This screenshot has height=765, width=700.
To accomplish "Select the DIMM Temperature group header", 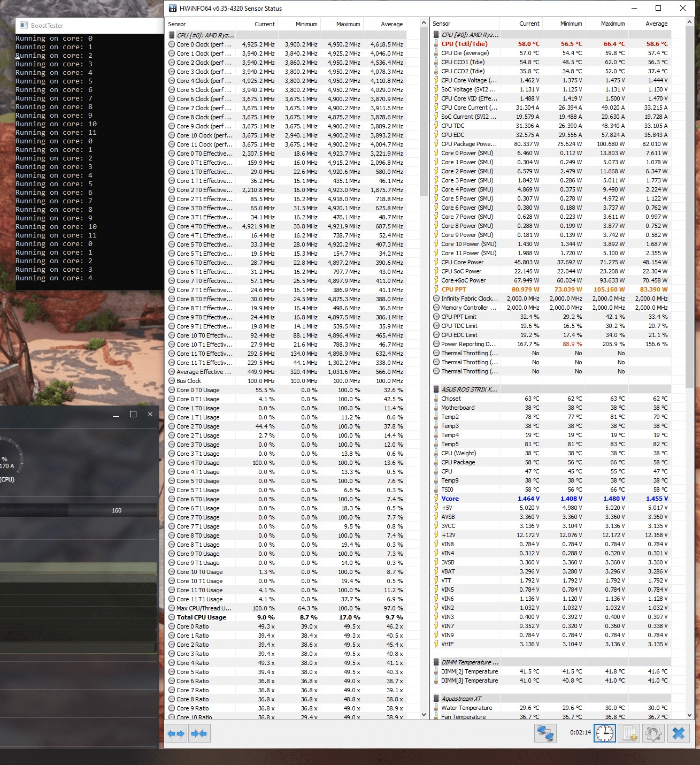I will (x=551, y=662).
